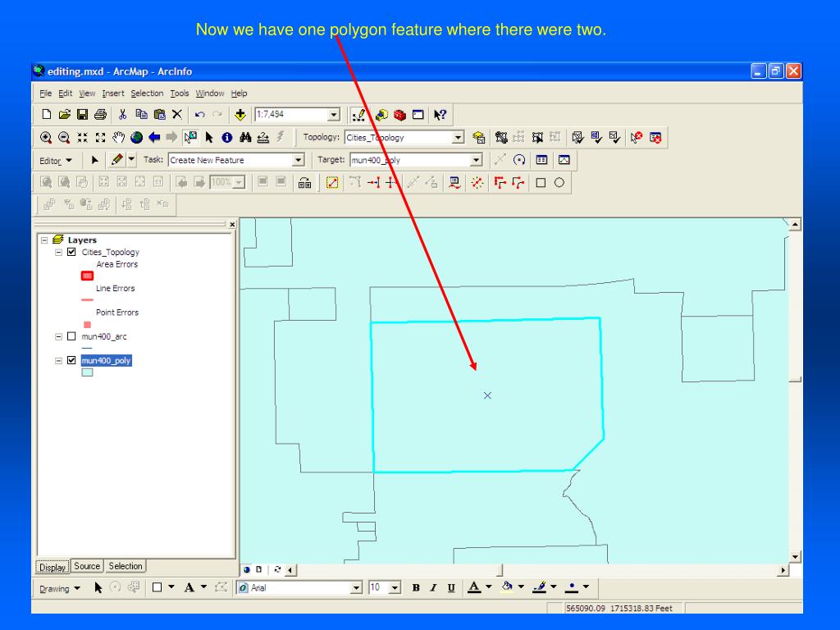Collapse the Layers data frame tree node
This screenshot has width=840, height=630.
pos(45,240)
